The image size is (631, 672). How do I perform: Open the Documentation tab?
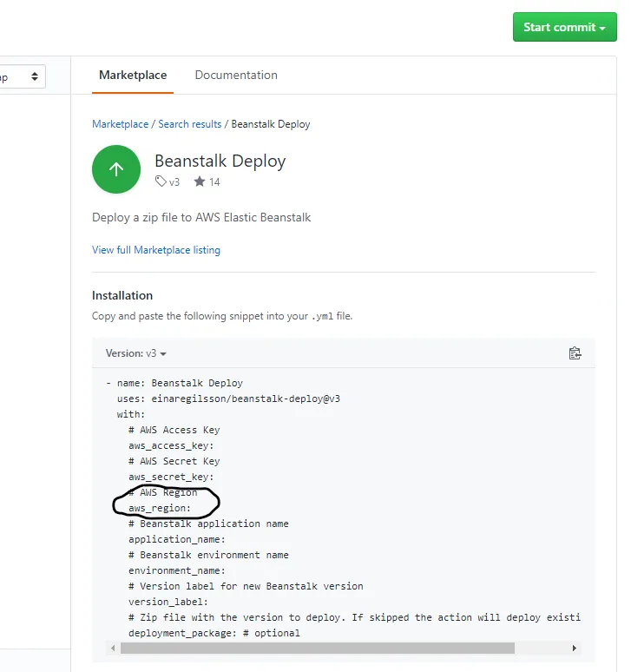236,75
